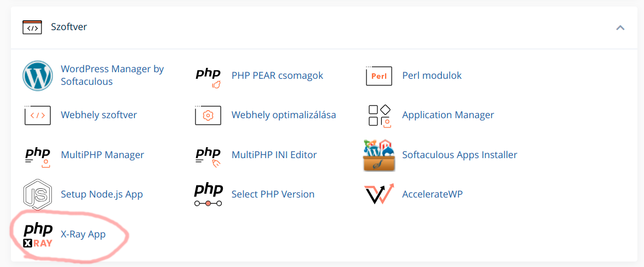Click the AccelerateWP arrow logo icon
Screen dimensions: 644x267
click(379, 194)
